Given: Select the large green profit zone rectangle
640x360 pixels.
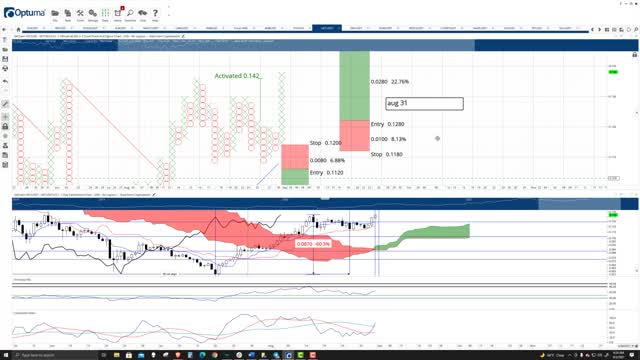Looking at the screenshot, I should tap(354, 86).
